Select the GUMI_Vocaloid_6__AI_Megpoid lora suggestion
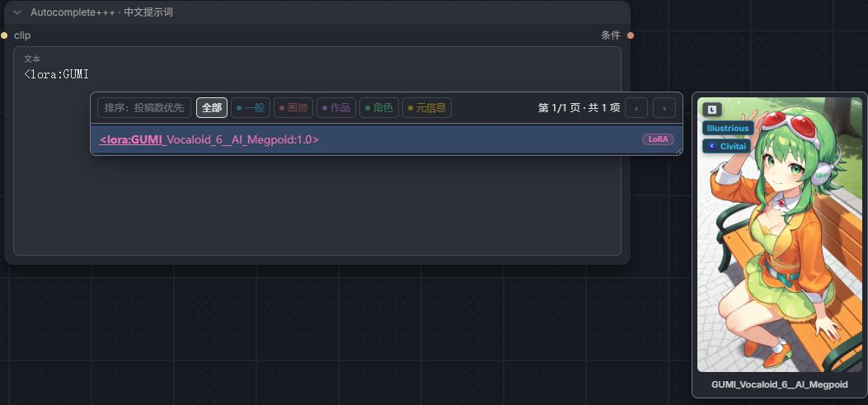This screenshot has height=405, width=868. [x=387, y=139]
